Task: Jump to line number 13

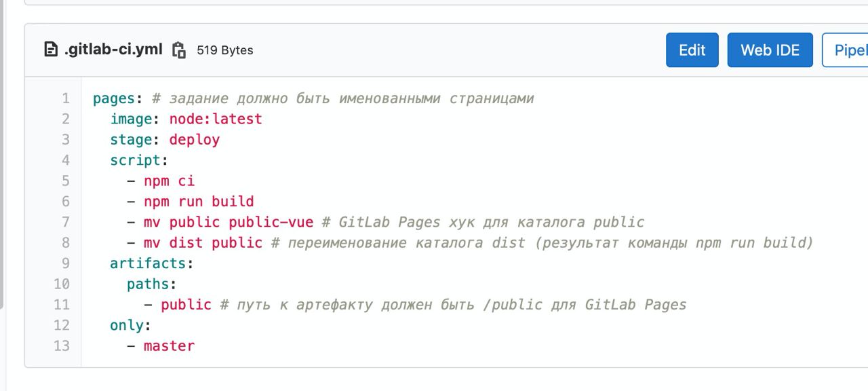Action: point(62,346)
